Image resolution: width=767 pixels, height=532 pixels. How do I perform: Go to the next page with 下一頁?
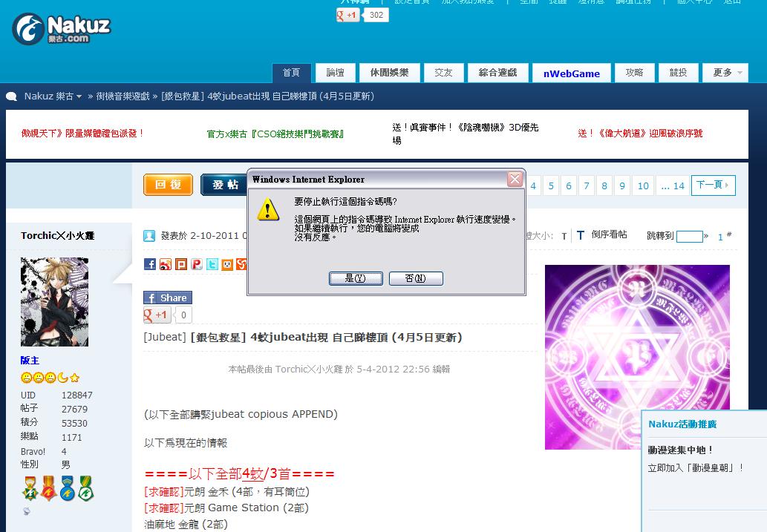pos(713,185)
